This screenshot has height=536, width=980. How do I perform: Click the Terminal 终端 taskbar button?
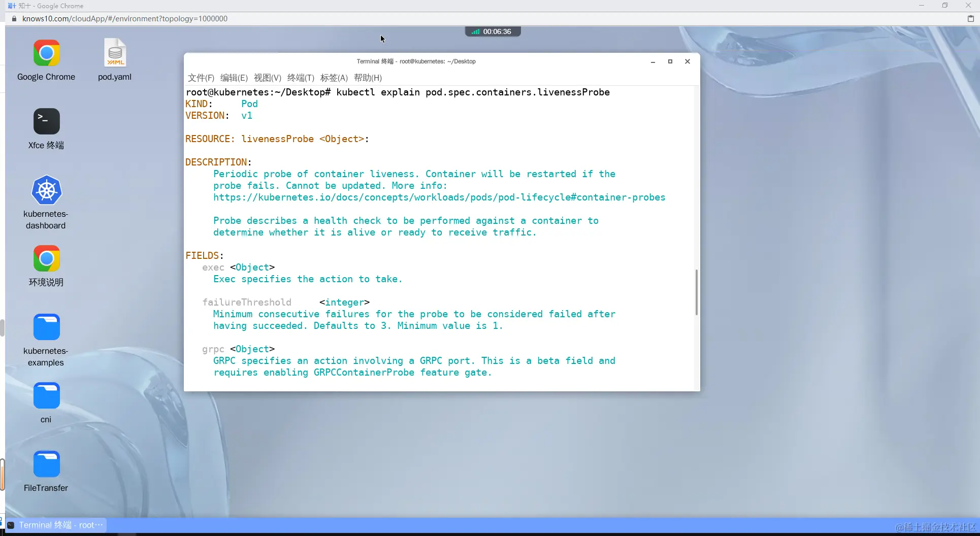click(x=56, y=525)
